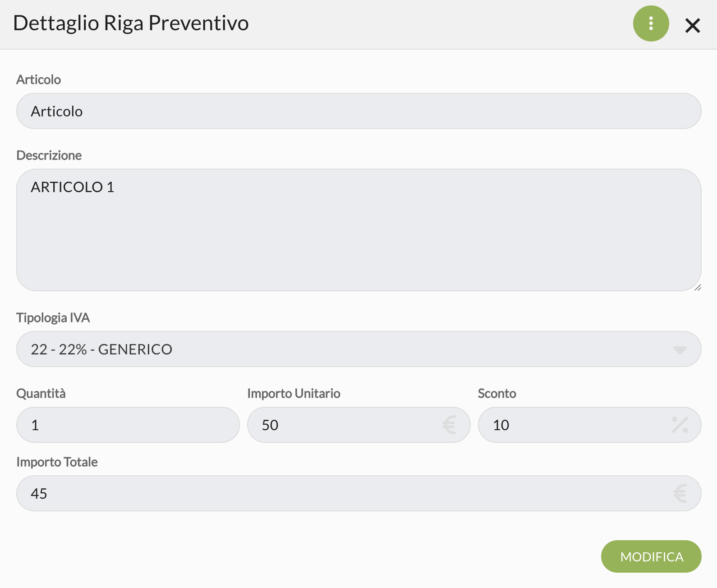The width and height of the screenshot is (717, 588).
Task: Click the 'Quantità' label text
Action: click(41, 394)
